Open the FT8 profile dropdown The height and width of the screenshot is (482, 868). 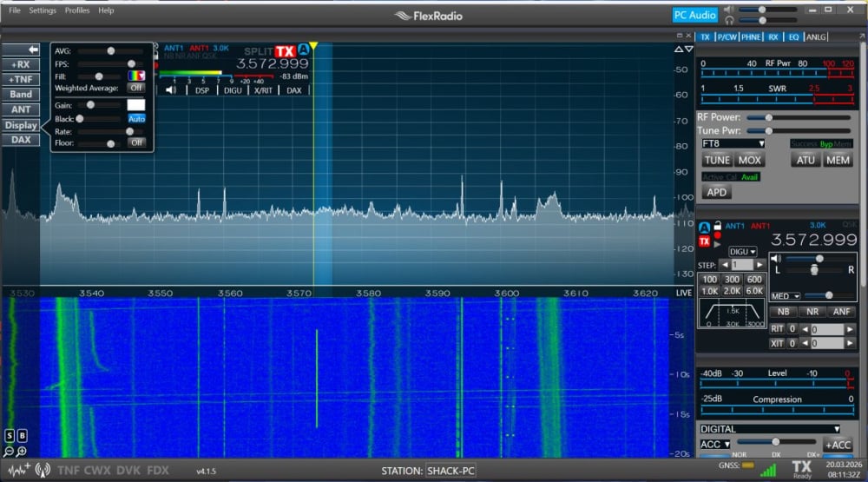733,143
